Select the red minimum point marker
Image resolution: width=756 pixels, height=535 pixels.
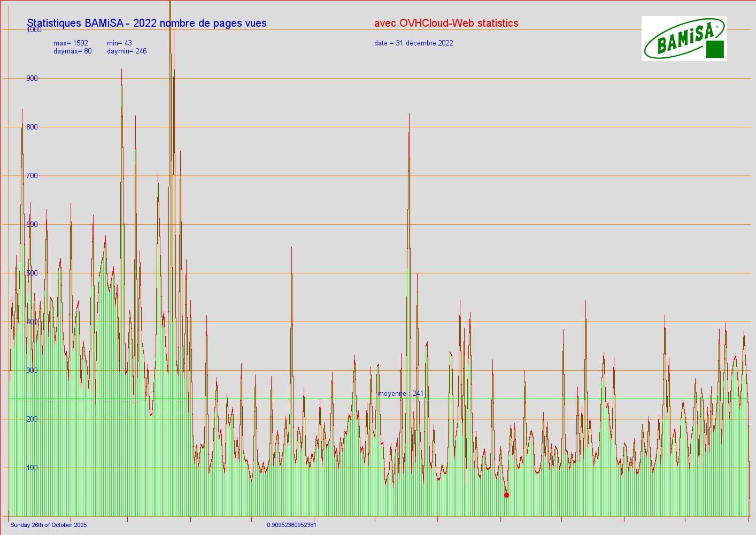506,495
